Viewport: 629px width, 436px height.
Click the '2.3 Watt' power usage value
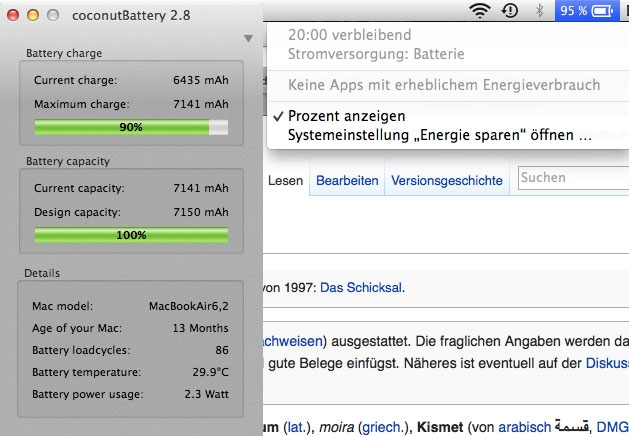pyautogui.click(x=207, y=394)
